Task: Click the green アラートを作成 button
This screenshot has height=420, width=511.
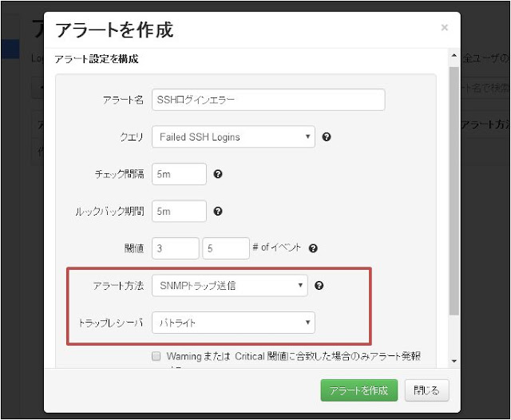Action: [358, 390]
